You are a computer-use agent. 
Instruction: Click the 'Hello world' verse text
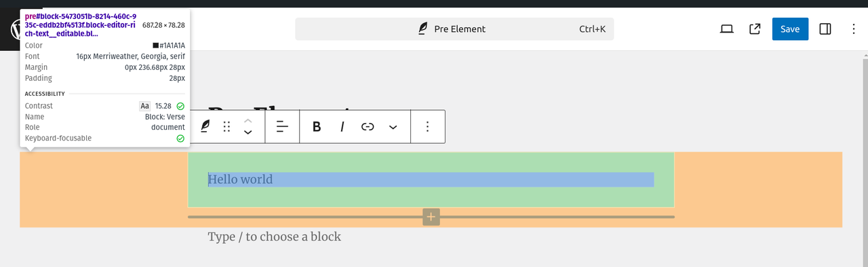240,179
